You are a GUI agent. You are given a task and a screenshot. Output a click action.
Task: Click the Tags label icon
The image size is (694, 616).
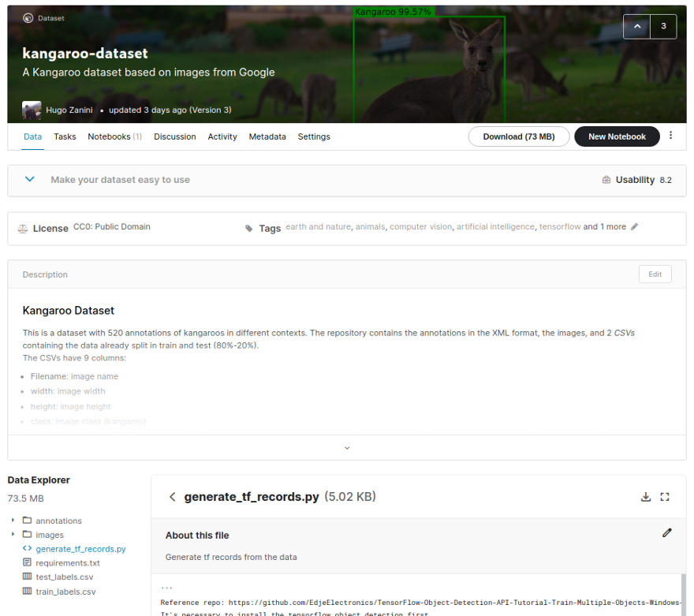click(x=249, y=229)
